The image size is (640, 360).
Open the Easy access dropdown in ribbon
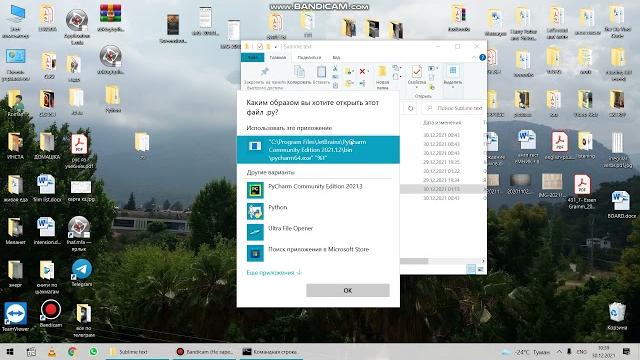coord(396,77)
